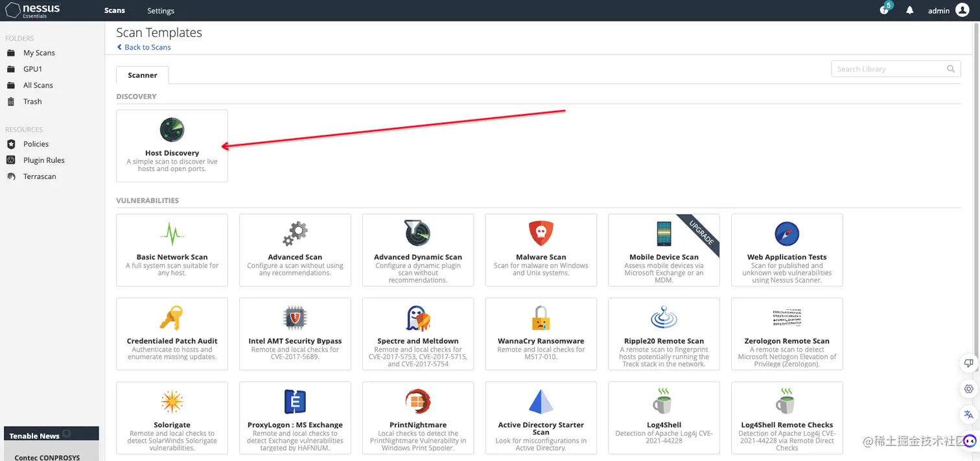Viewport: 980px width, 461px height.
Task: Click the Credentialed Patch Audit keys icon
Action: click(172, 318)
